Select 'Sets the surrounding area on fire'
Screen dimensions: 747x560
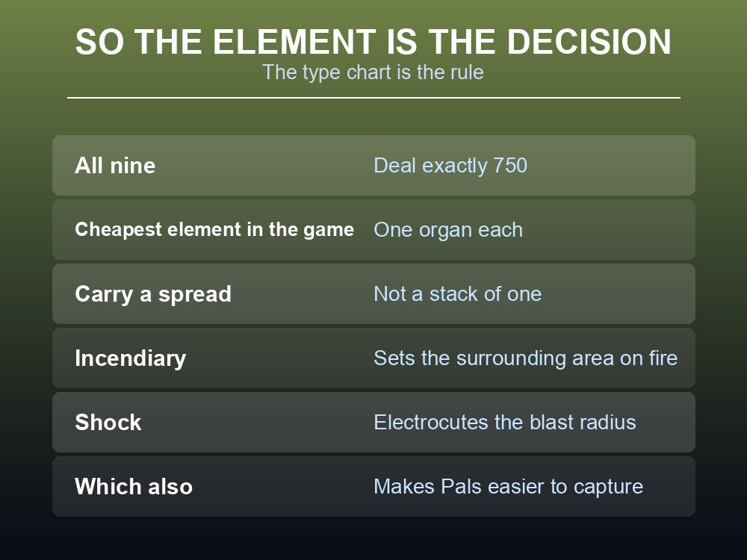click(x=525, y=358)
